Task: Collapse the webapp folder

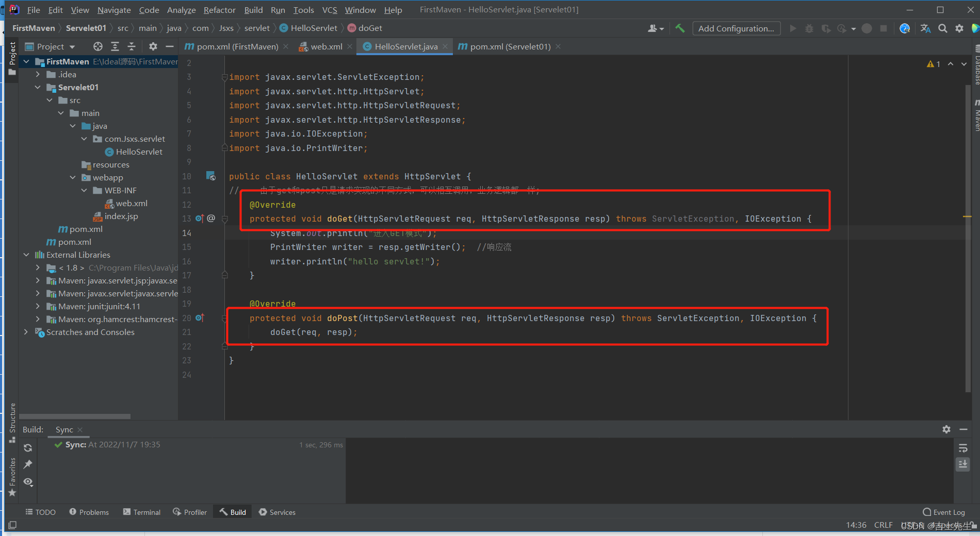Action: [x=73, y=177]
